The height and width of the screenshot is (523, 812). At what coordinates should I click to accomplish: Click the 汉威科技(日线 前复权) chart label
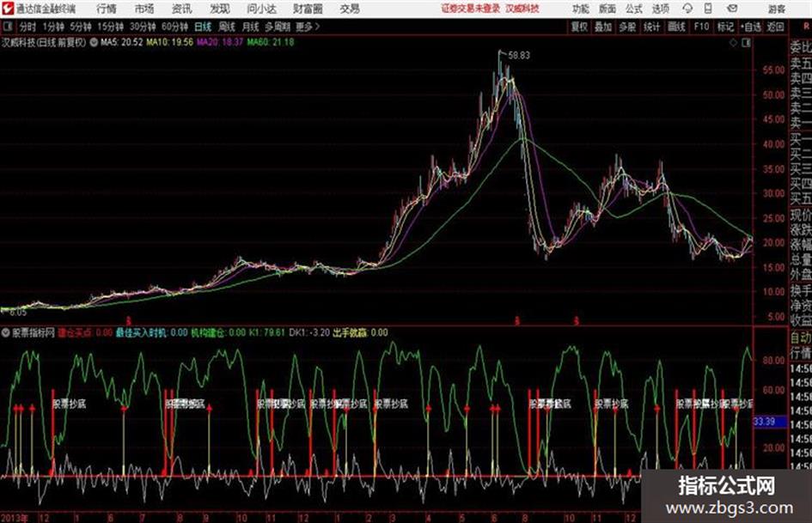click(x=44, y=42)
